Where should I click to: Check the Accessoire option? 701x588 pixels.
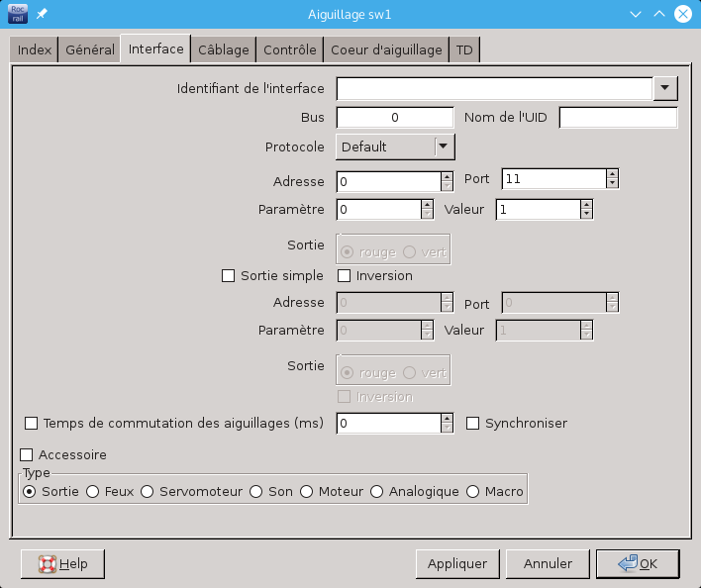[x=28, y=455]
